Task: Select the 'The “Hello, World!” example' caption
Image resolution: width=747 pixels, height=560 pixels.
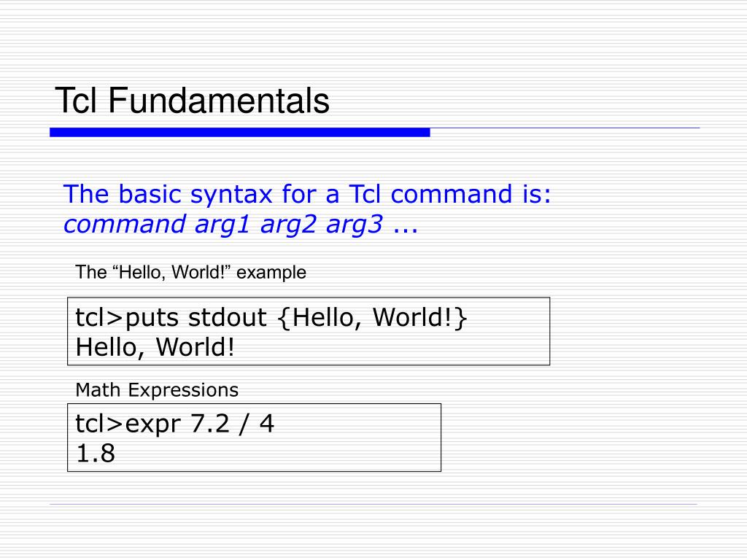Action: (190, 273)
